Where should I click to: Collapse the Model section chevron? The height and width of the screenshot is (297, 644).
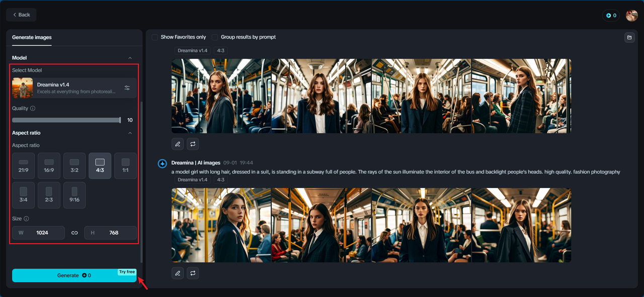130,58
